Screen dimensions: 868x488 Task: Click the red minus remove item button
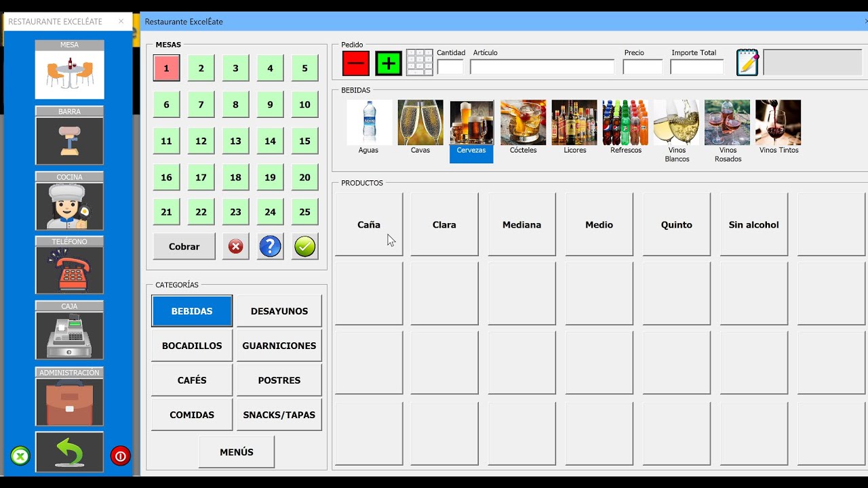tap(355, 64)
